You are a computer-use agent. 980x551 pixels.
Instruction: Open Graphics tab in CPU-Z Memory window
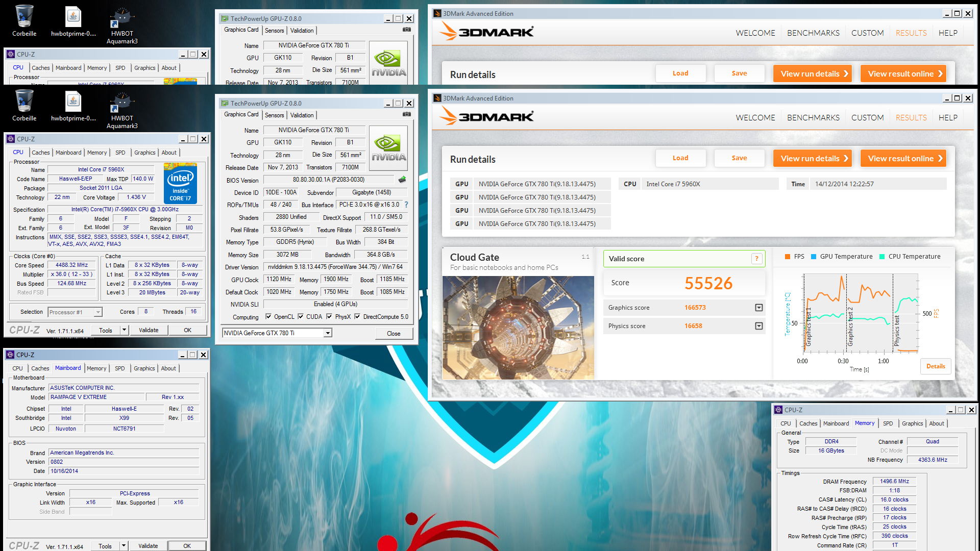[912, 423]
